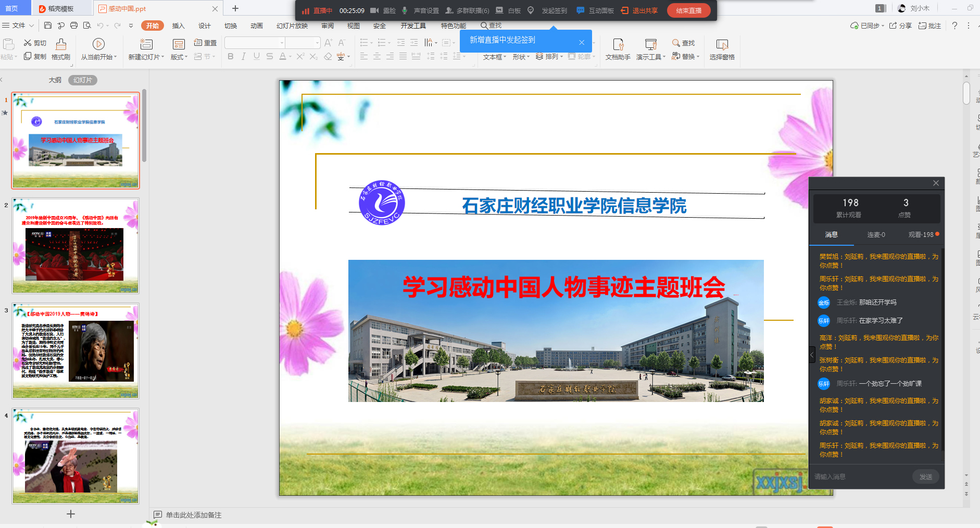Click the save icon in quick access toolbar

pos(48,26)
